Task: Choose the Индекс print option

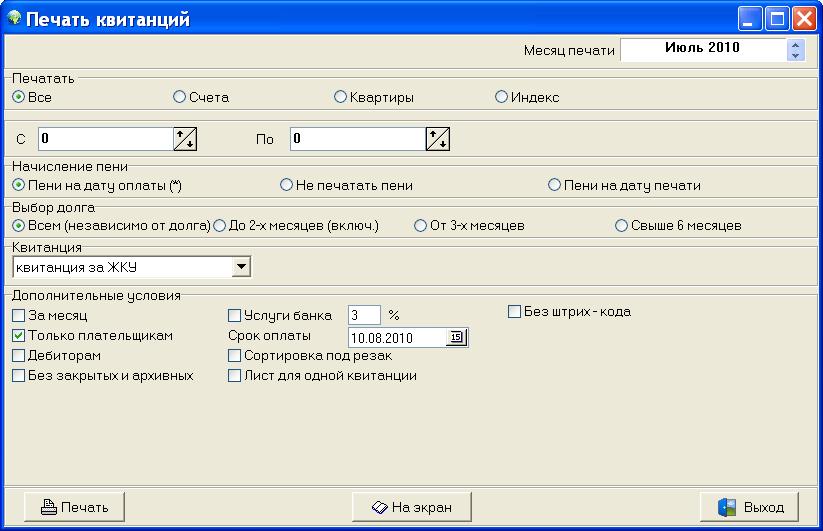Action: click(x=502, y=97)
